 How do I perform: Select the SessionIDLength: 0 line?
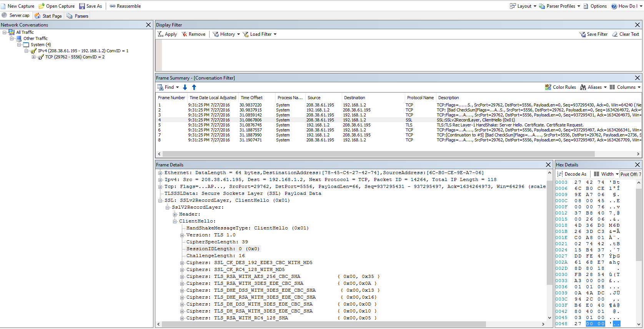[223, 249]
